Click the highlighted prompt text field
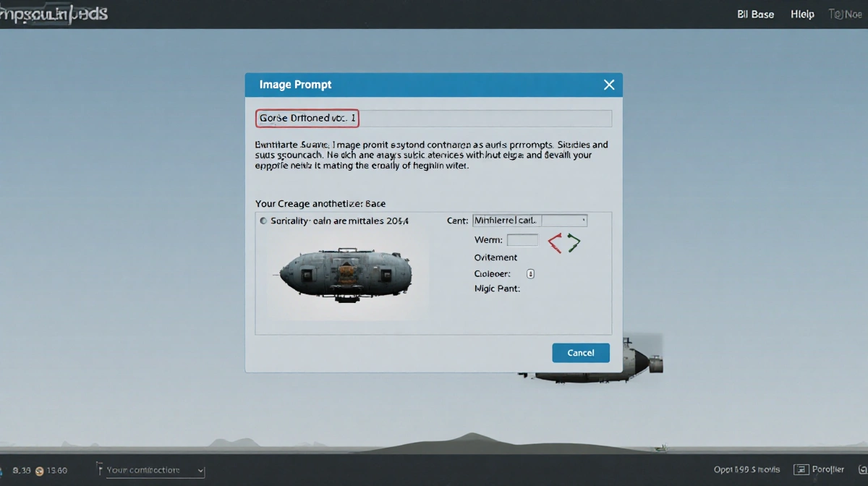The image size is (868, 486). click(307, 118)
